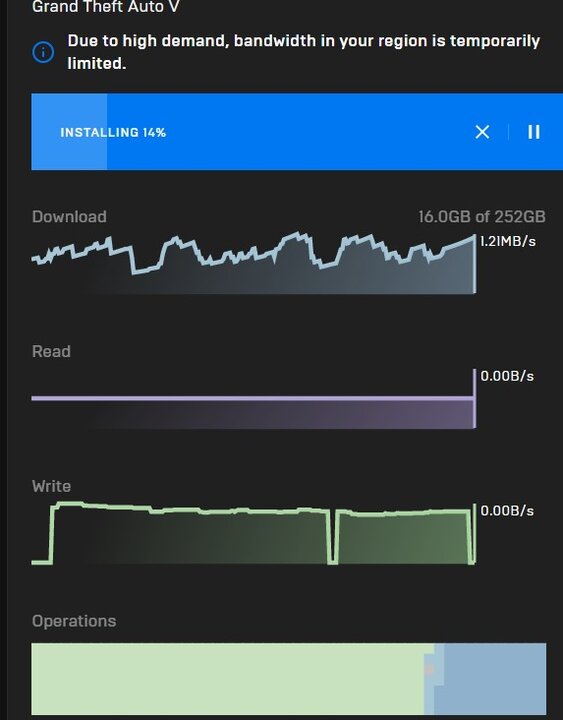The width and height of the screenshot is (563, 720).
Task: Click the Operations section label
Action: (74, 621)
